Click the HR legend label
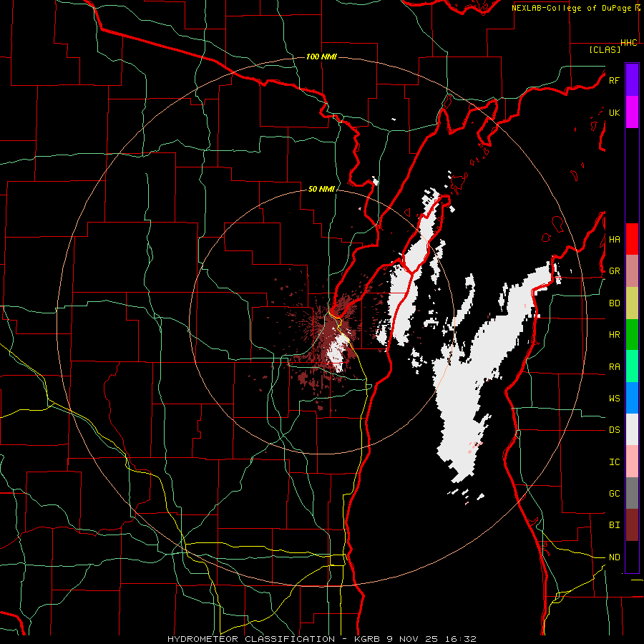 pos(614,335)
